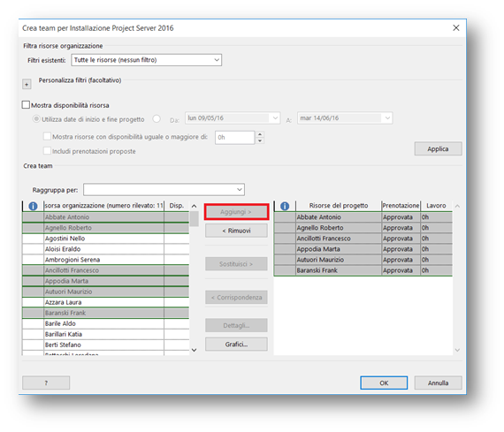Expand the Personalizza filtri plus button
Viewport: 504px width, 432px height.
27,85
